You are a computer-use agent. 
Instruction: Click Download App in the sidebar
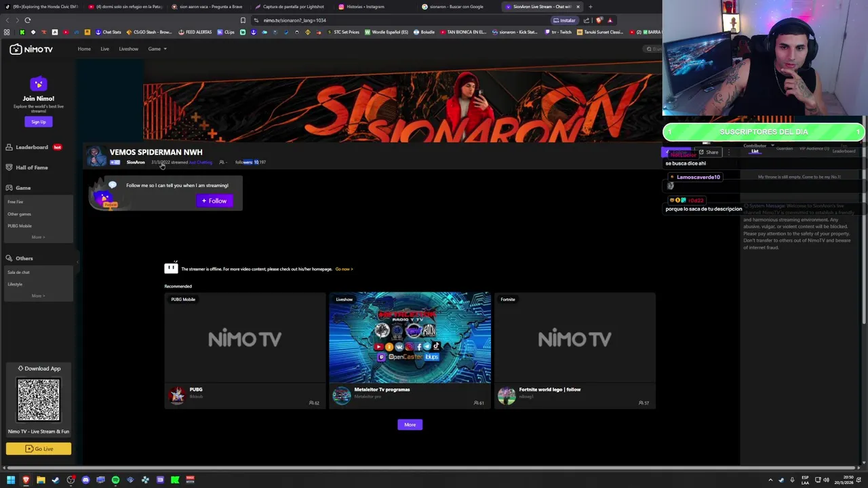click(39, 369)
